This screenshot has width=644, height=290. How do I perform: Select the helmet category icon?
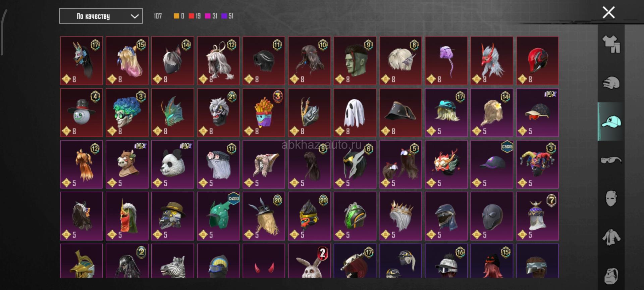(x=611, y=83)
